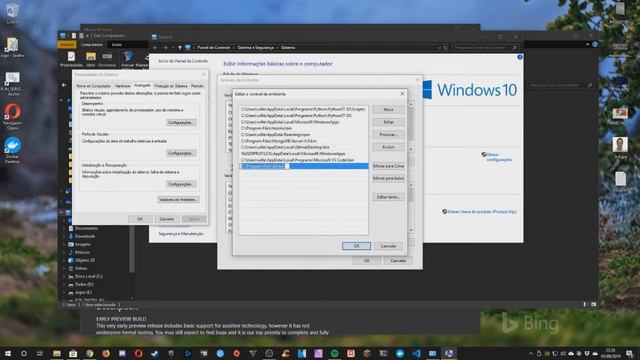Click the Control Panel search box
This screenshot has height=360, width=640.
pyautogui.click(x=485, y=48)
